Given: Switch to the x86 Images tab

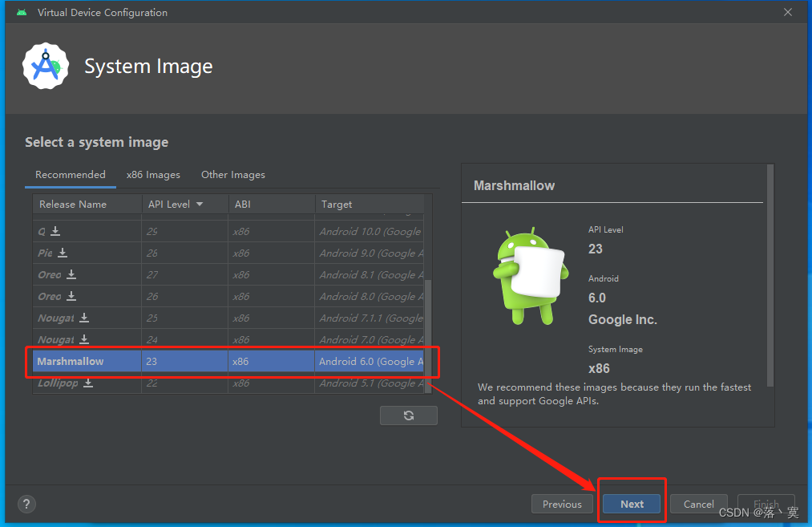Looking at the screenshot, I should tap(153, 175).
